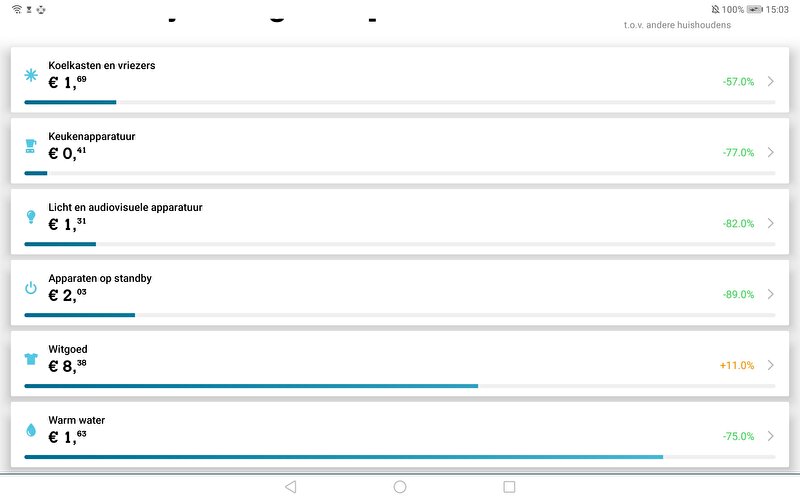The height and width of the screenshot is (500, 800).
Task: Open Licht en audiovisuele apparatuur chevron
Action: (x=771, y=224)
